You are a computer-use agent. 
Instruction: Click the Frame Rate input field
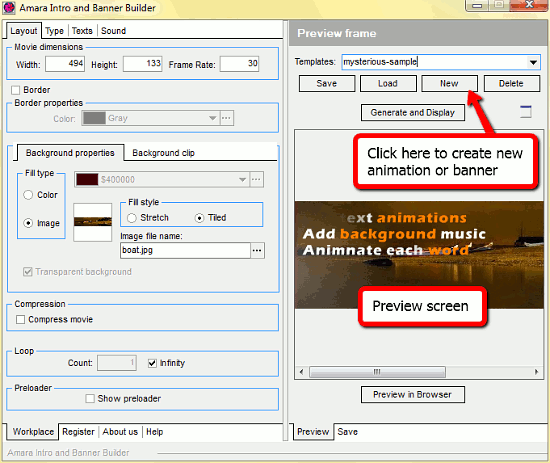click(x=240, y=64)
